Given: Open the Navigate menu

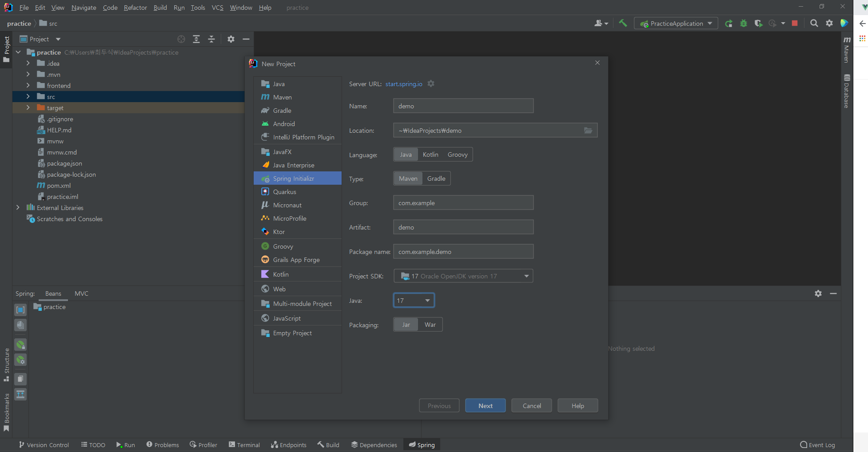Looking at the screenshot, I should (x=84, y=8).
